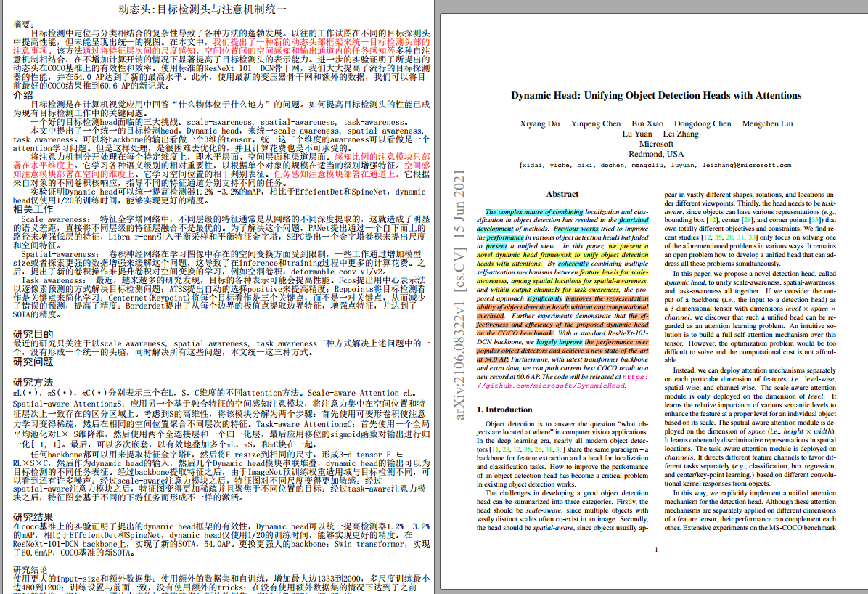The width and height of the screenshot is (868, 594).
Task: Click the green-highlighted word flourished
Action: pos(634,220)
